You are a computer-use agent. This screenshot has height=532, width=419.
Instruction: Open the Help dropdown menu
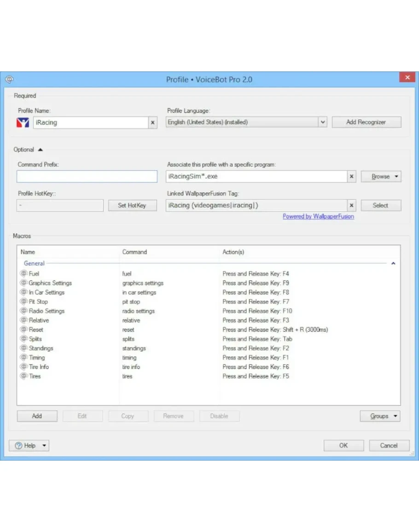tap(29, 445)
